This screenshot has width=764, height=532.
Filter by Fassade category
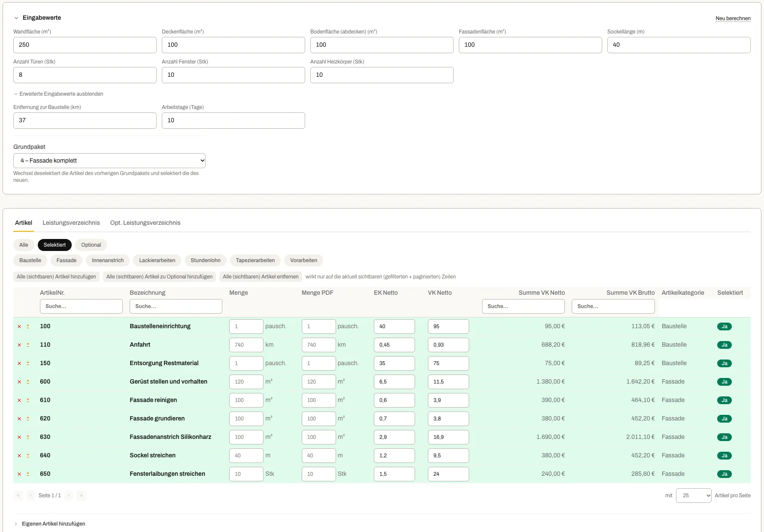tap(67, 260)
